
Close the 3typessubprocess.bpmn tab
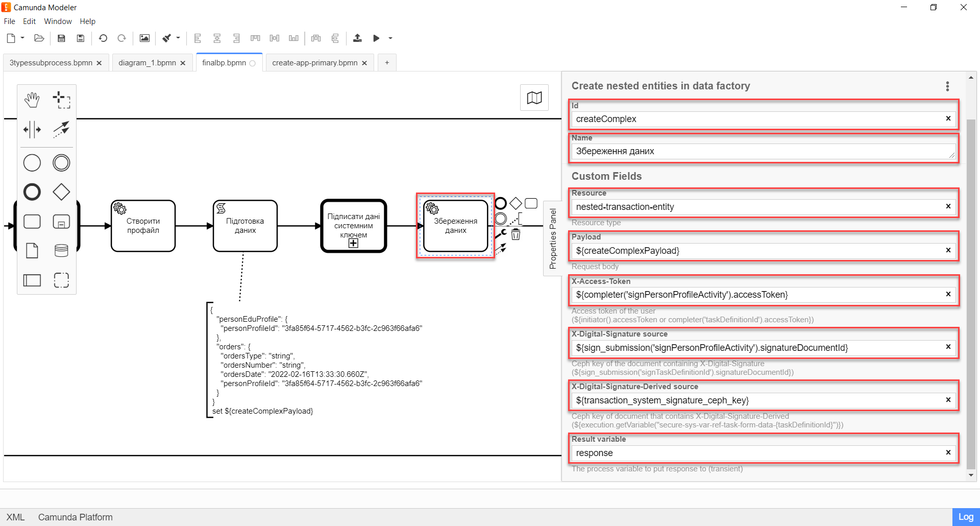click(x=99, y=63)
